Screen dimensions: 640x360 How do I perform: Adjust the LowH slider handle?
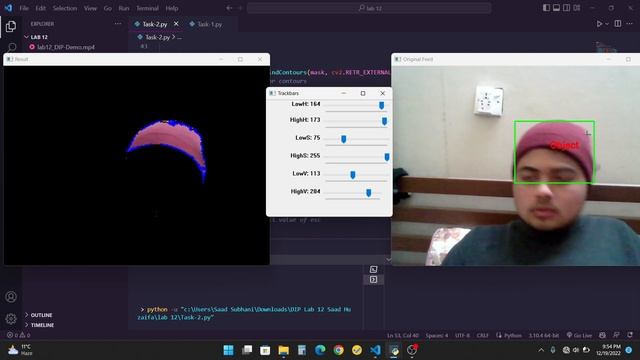[382, 106]
